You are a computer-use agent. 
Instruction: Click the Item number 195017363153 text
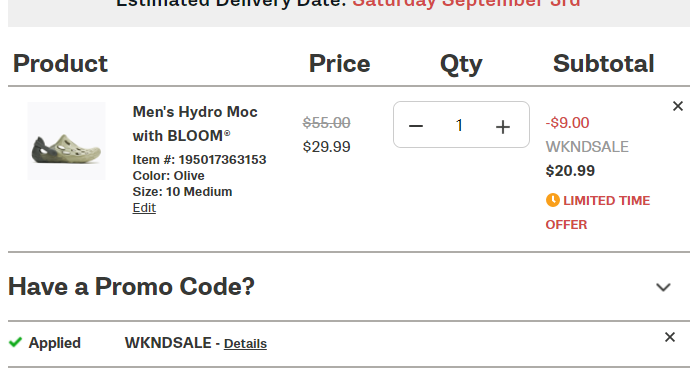[x=199, y=160]
